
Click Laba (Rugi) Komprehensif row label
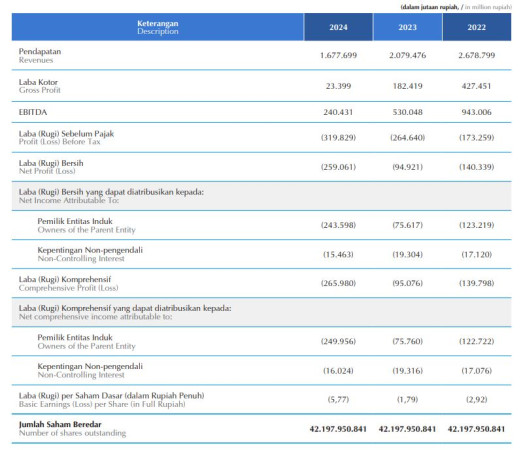(68, 284)
